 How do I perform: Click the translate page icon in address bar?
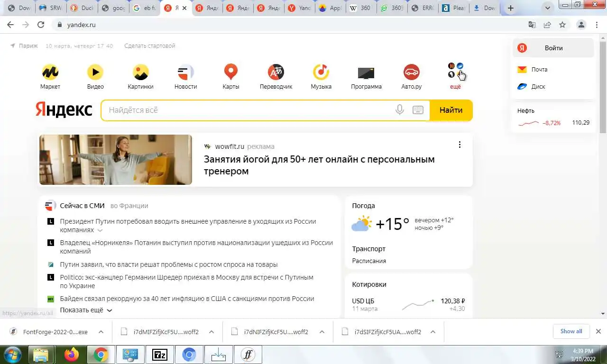[x=532, y=25]
